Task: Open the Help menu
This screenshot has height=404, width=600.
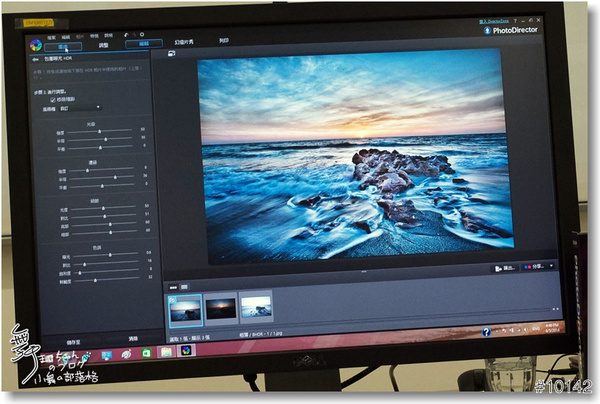Action: [109, 36]
